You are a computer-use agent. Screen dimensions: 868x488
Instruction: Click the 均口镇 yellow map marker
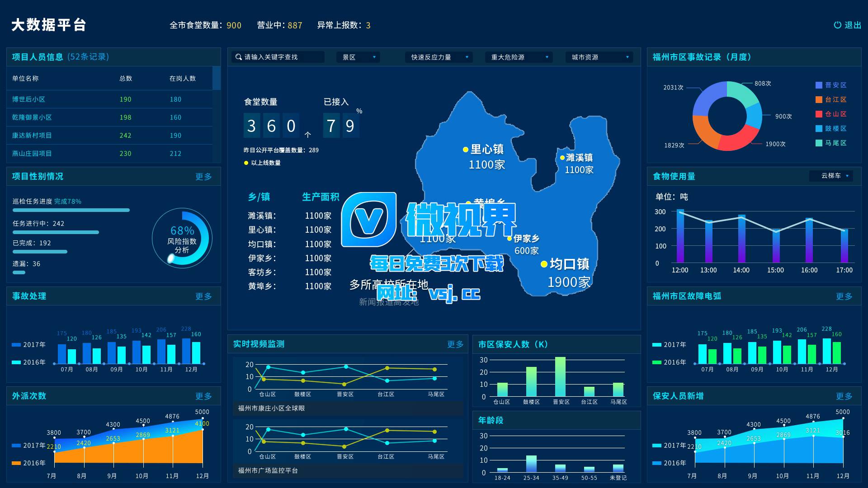[544, 264]
